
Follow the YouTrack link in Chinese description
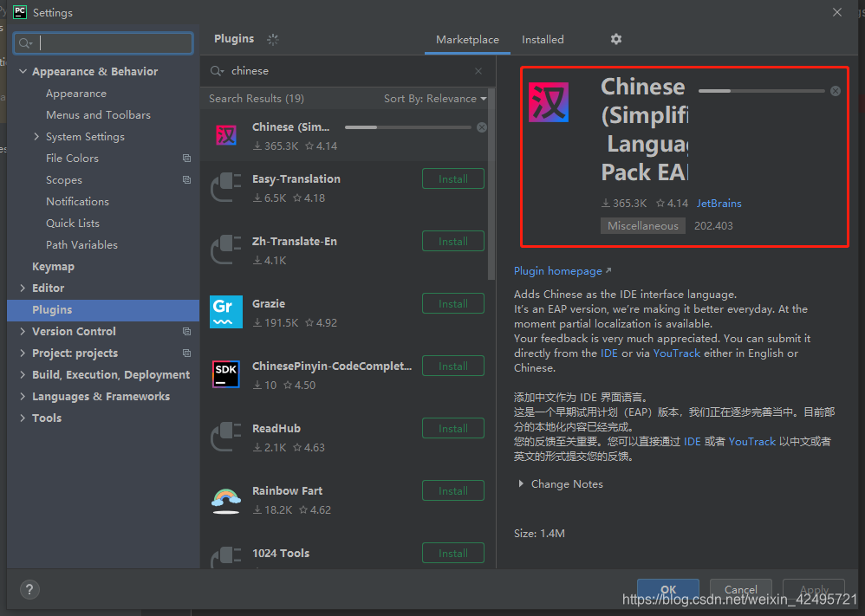pyautogui.click(x=752, y=441)
